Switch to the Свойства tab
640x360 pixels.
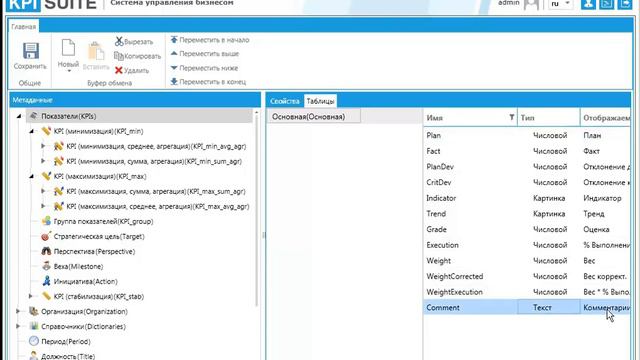[284, 101]
